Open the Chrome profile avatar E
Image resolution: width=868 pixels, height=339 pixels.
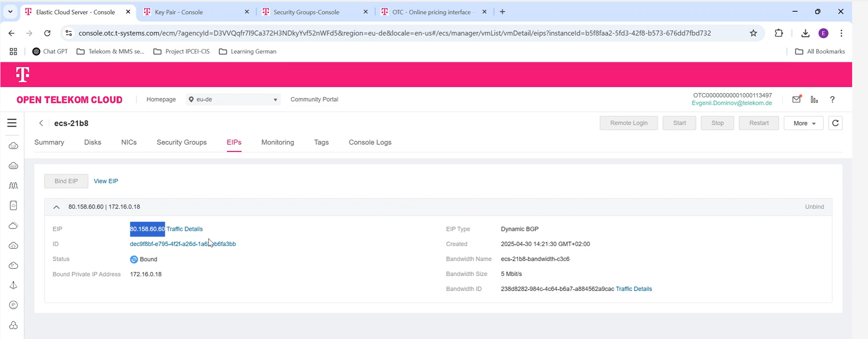click(x=823, y=33)
